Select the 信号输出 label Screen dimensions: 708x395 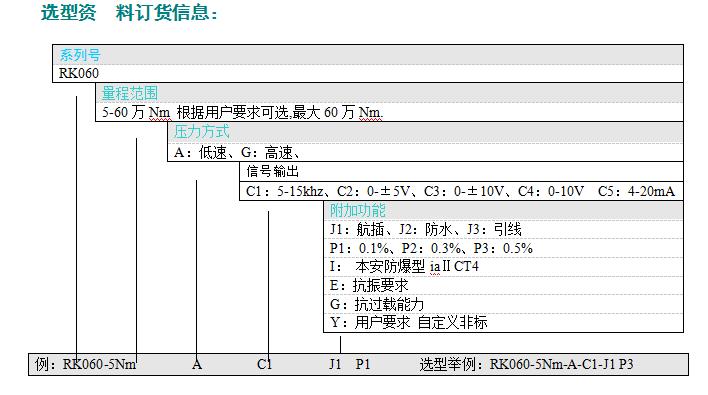(x=272, y=171)
